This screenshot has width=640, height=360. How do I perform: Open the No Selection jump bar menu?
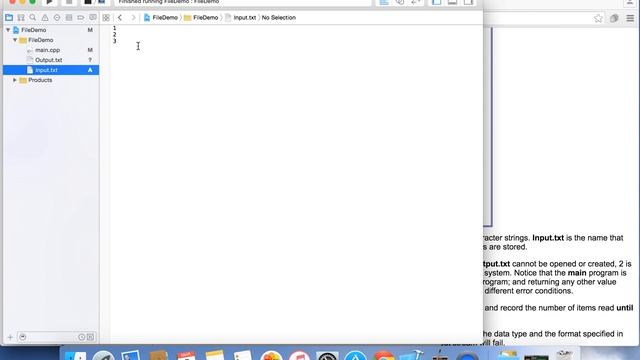pos(278,18)
